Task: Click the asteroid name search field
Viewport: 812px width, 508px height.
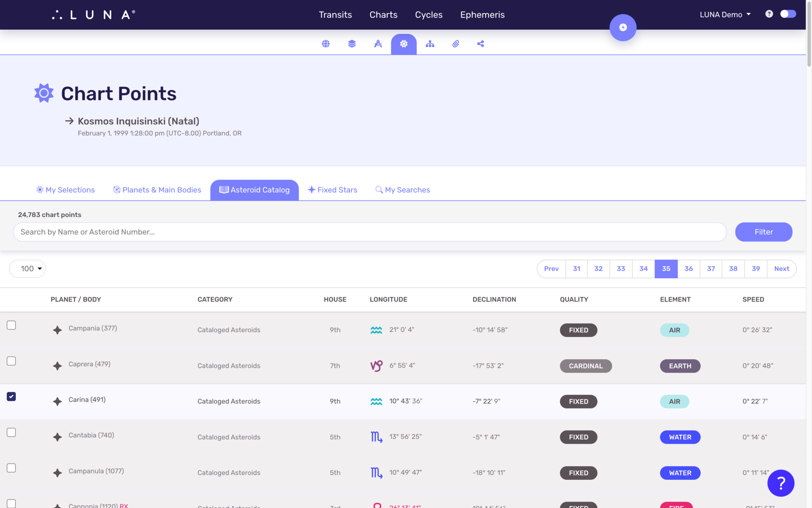Action: (370, 232)
